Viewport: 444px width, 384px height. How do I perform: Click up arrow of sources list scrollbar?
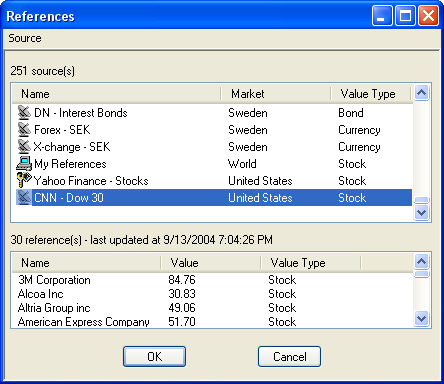pos(422,93)
